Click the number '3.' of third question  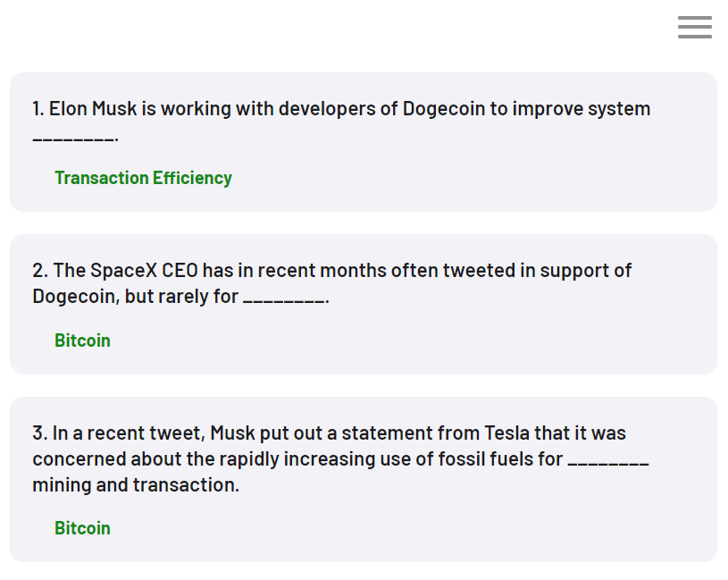point(40,433)
